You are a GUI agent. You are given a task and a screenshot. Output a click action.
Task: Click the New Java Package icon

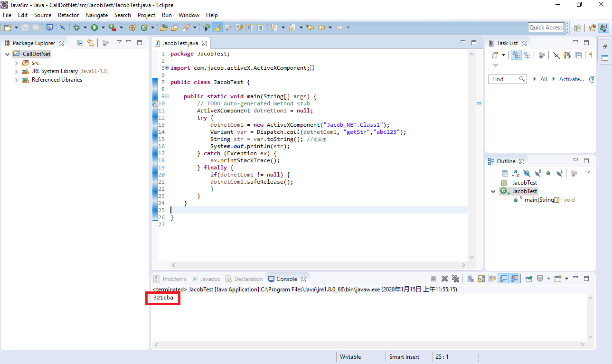(x=132, y=28)
